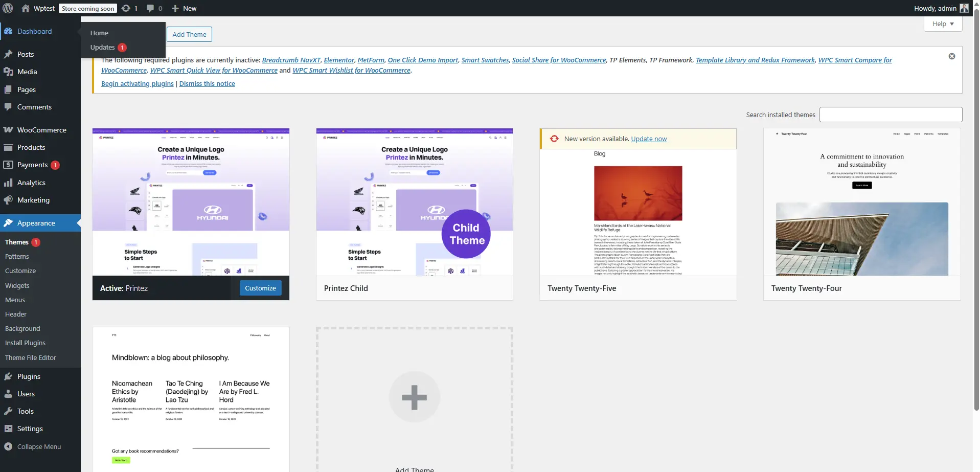Open the Plugins menu item

click(29, 376)
